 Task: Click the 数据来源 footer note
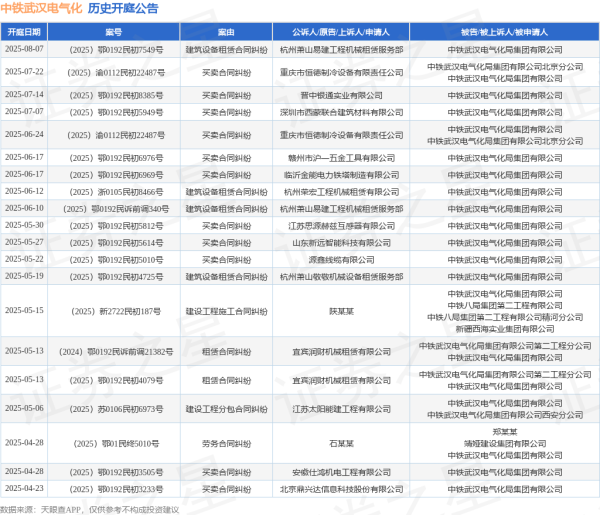click(90, 510)
